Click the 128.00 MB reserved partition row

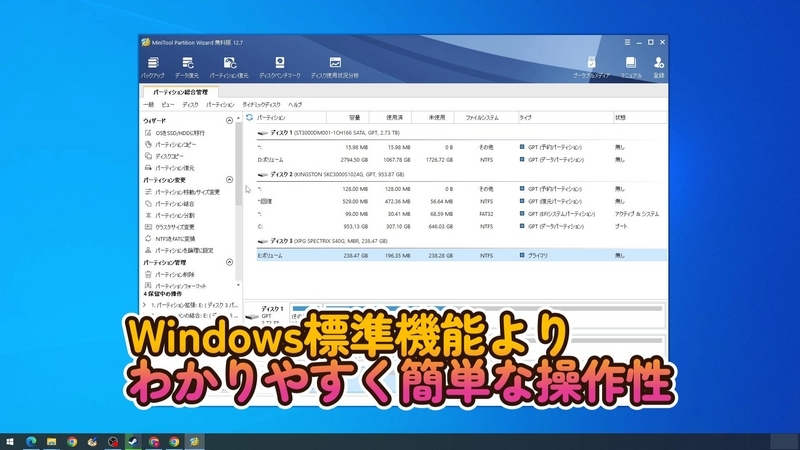click(461, 189)
